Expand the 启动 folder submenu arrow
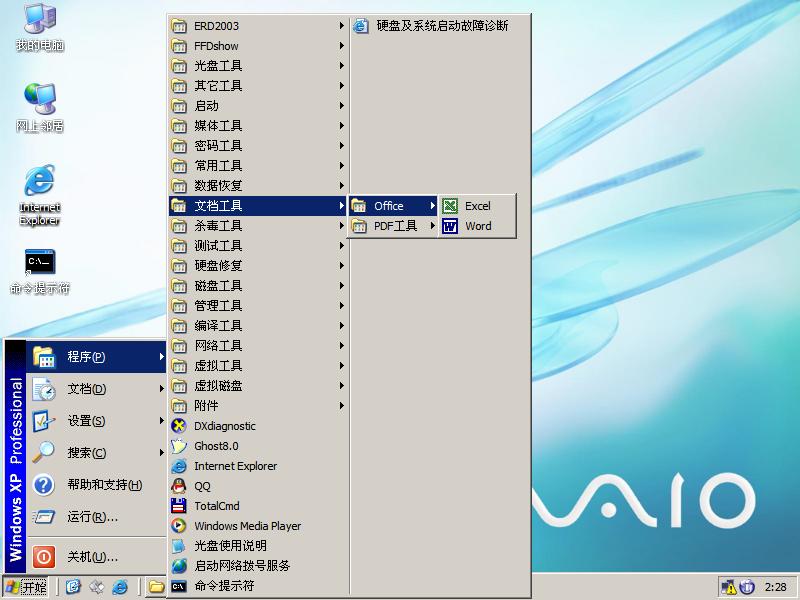Viewport: 800px width, 600px height. [x=341, y=106]
